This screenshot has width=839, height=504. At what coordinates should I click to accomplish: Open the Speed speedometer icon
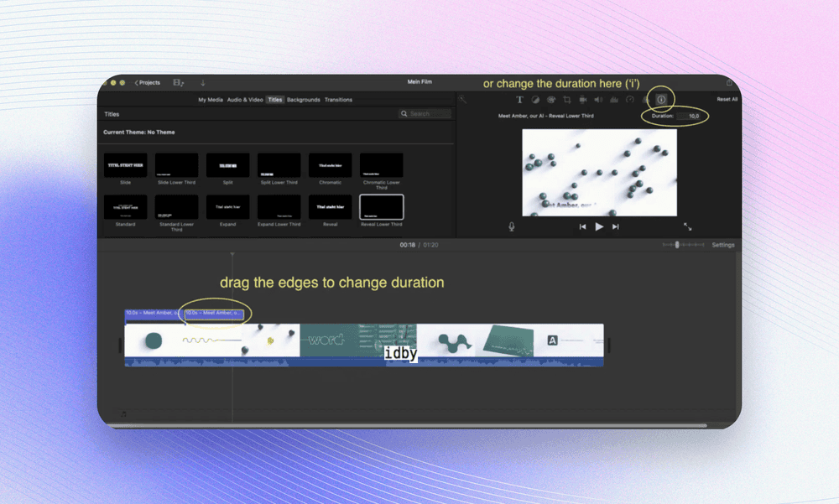(x=629, y=99)
